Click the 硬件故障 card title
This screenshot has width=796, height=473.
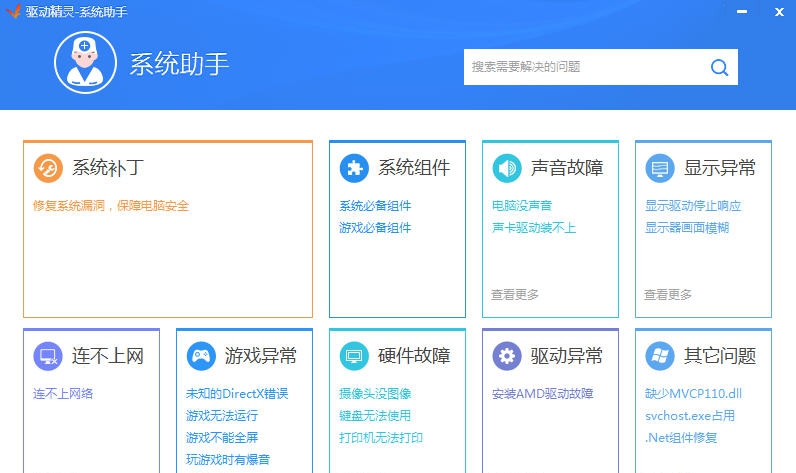click(x=414, y=356)
